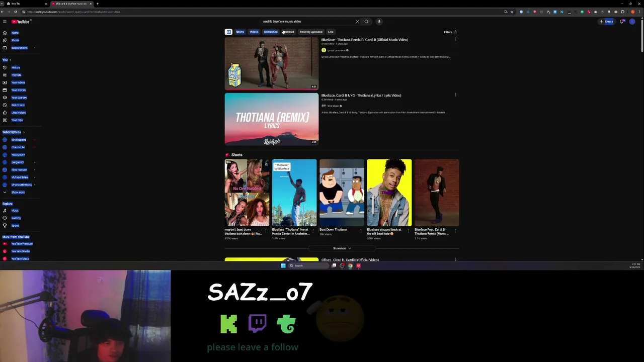The width and height of the screenshot is (644, 362).
Task: Expand the You section chevron
Action: [x=10, y=60]
